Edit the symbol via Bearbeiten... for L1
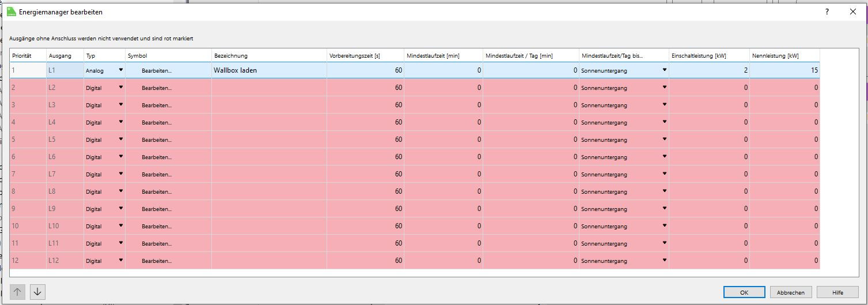The width and height of the screenshot is (868, 305). click(x=157, y=70)
